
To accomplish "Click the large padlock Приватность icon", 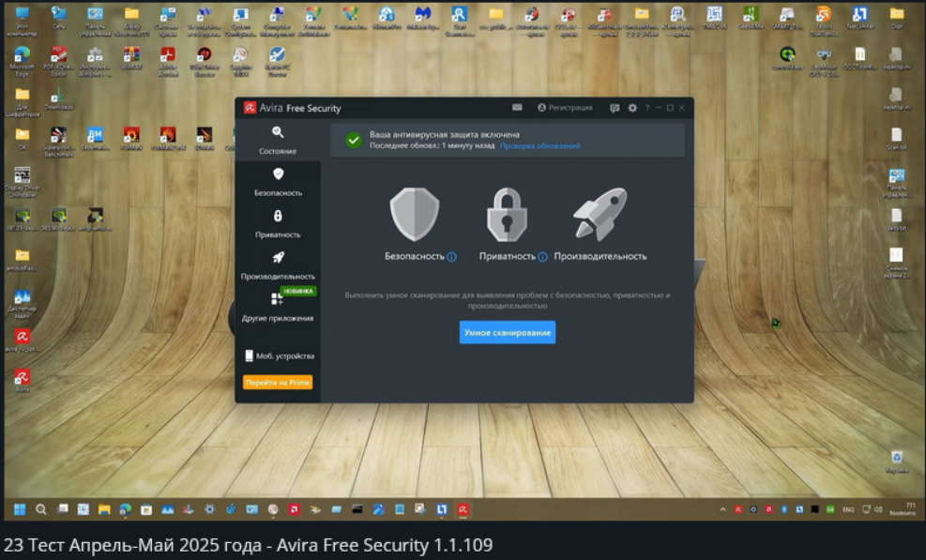I will [507, 215].
